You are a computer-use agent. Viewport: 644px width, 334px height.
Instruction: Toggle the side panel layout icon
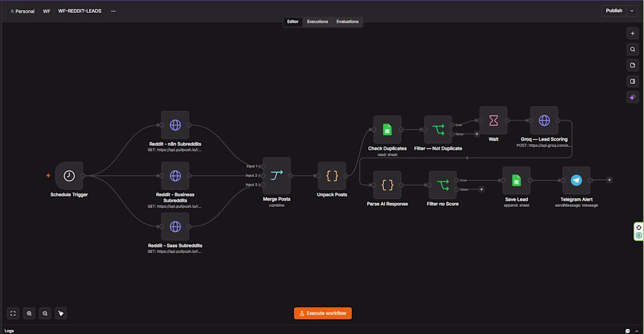[x=632, y=81]
